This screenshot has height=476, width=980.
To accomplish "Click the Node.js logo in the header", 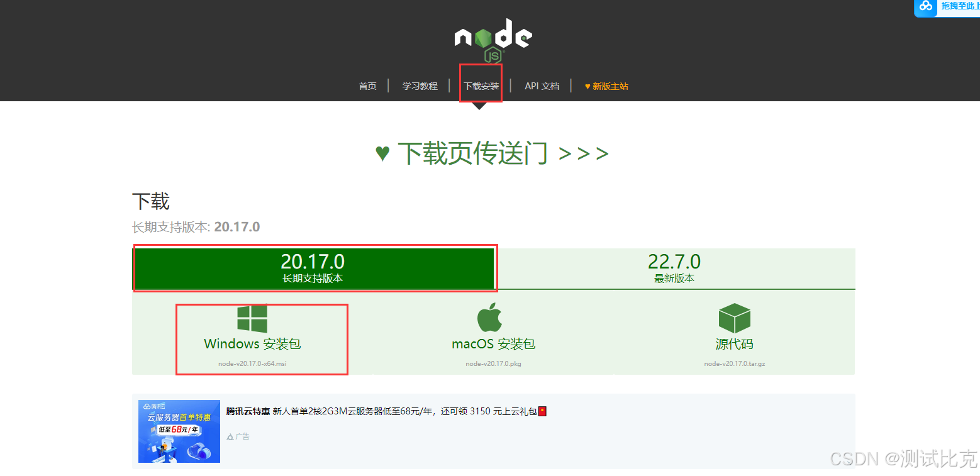I will click(494, 41).
